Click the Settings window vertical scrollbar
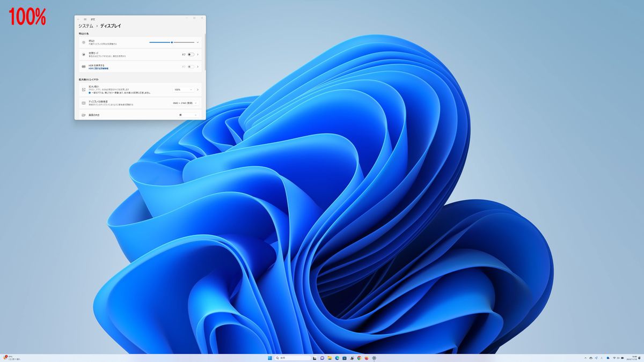The height and width of the screenshot is (362, 644). (204, 53)
